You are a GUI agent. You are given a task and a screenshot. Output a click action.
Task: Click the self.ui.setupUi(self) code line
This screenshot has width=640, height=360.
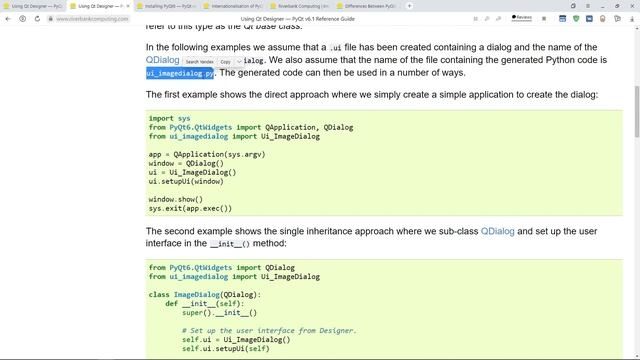226,349
